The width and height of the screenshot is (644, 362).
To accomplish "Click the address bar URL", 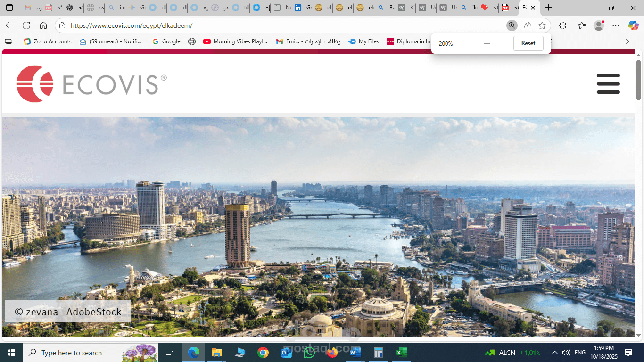I will pos(132,25).
